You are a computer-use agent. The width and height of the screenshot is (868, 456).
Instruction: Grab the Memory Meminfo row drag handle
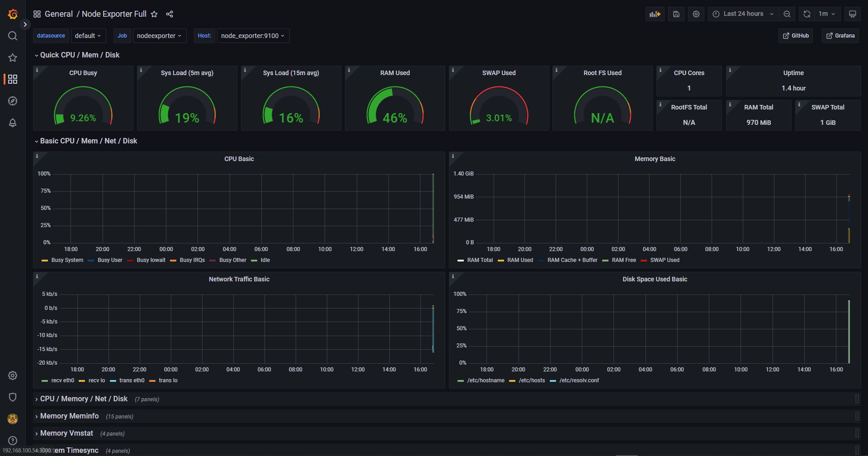[857, 416]
